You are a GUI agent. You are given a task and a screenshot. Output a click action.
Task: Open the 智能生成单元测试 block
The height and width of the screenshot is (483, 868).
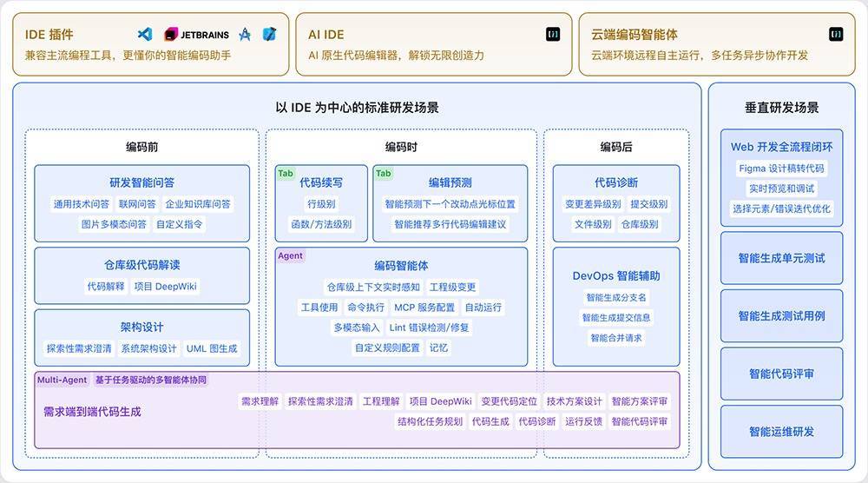pyautogui.click(x=781, y=258)
